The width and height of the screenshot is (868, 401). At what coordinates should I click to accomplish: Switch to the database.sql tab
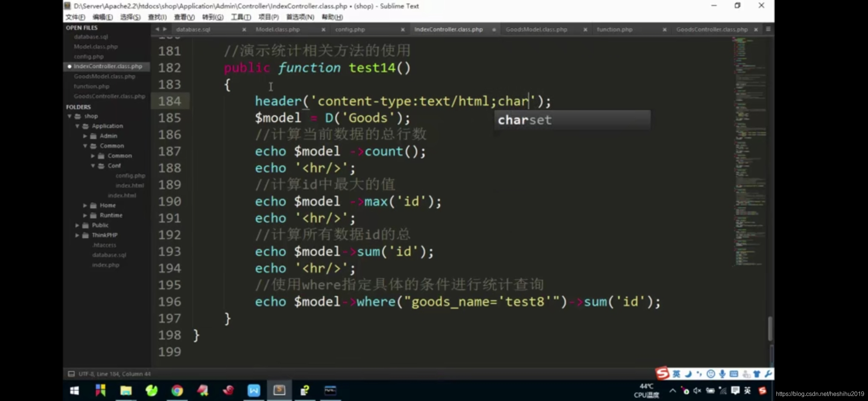pos(193,29)
